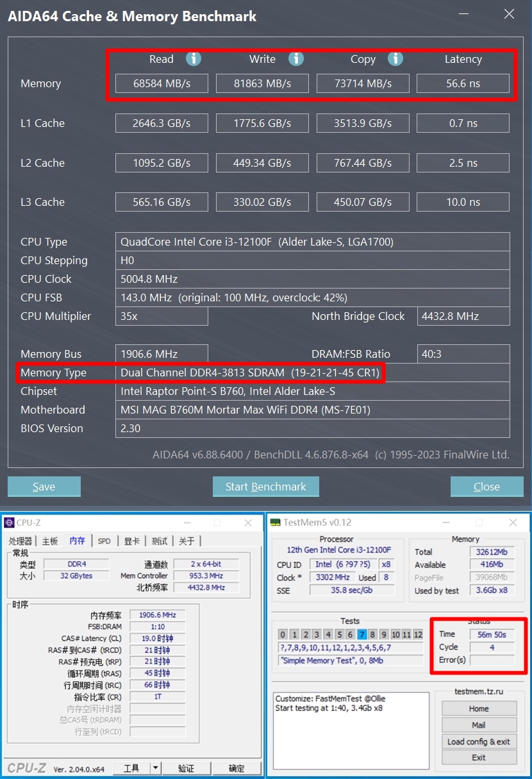Click the Close button in AIDA64
Screen dimensions: 532x779
pyautogui.click(x=486, y=487)
